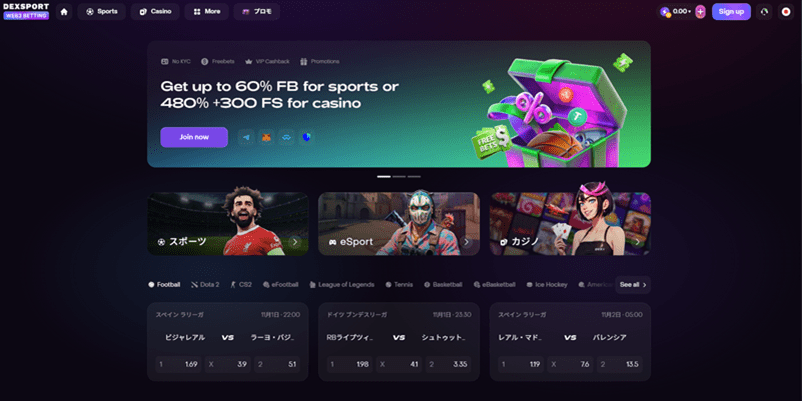The image size is (802, 401).
Task: Select the Dota 2 sport tab
Action: pyautogui.click(x=205, y=285)
